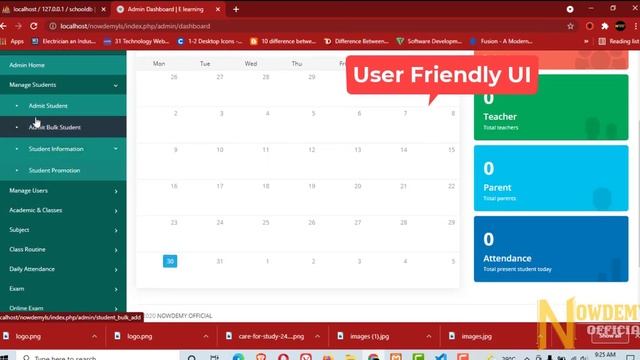This screenshot has height=360, width=640.
Task: Select date 24 in the calendar
Action: tap(220, 222)
